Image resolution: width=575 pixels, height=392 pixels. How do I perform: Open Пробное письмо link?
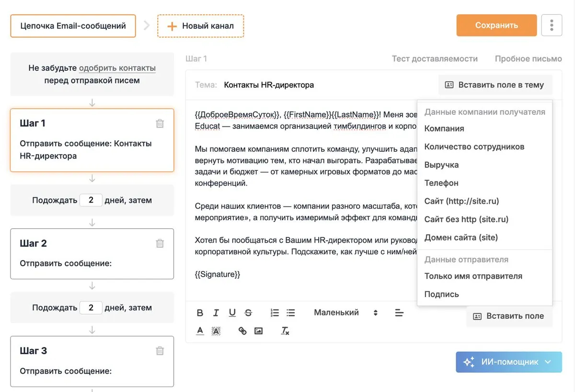pyautogui.click(x=529, y=59)
